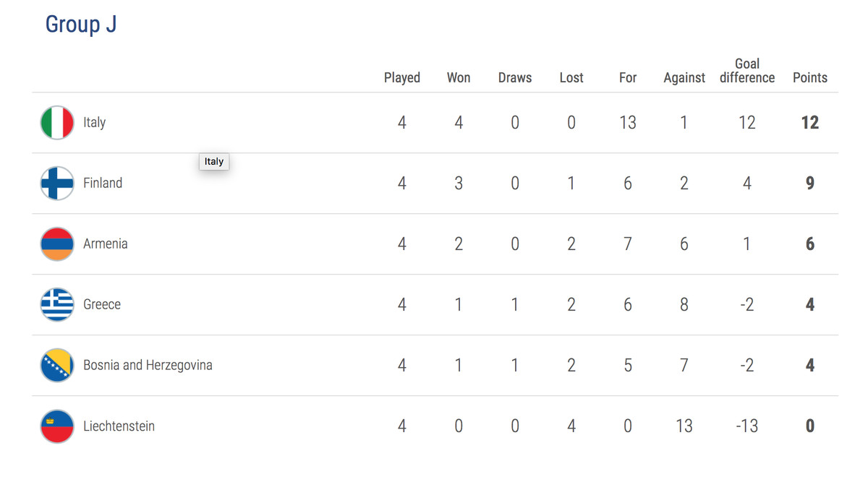Open the Liechtenstein team link
The width and height of the screenshot is (868, 482).
(x=119, y=426)
